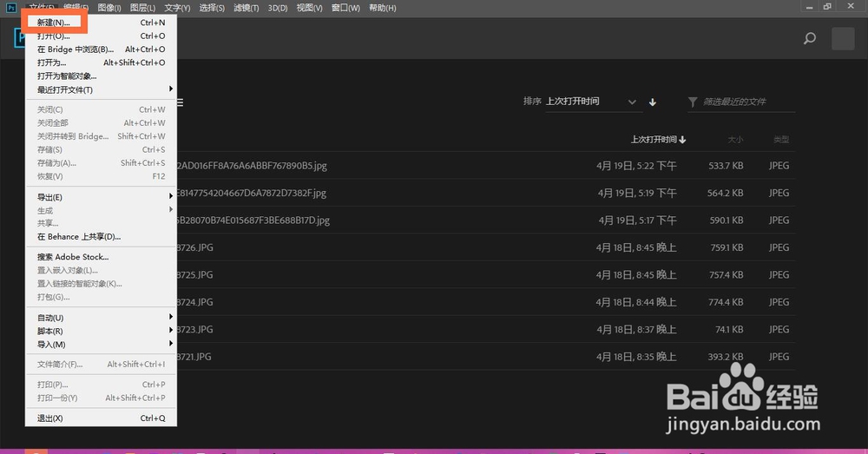This screenshot has width=868, height=454.
Task: Switch to list view icon
Action: (x=181, y=102)
